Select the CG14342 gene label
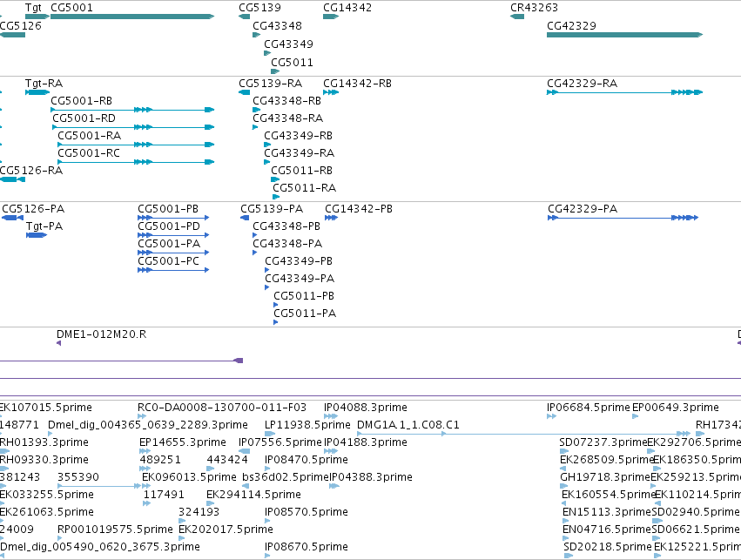This screenshot has height=560, width=741. 347,8
